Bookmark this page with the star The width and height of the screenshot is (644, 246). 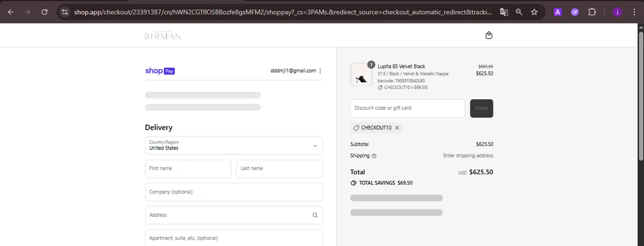pyautogui.click(x=535, y=12)
